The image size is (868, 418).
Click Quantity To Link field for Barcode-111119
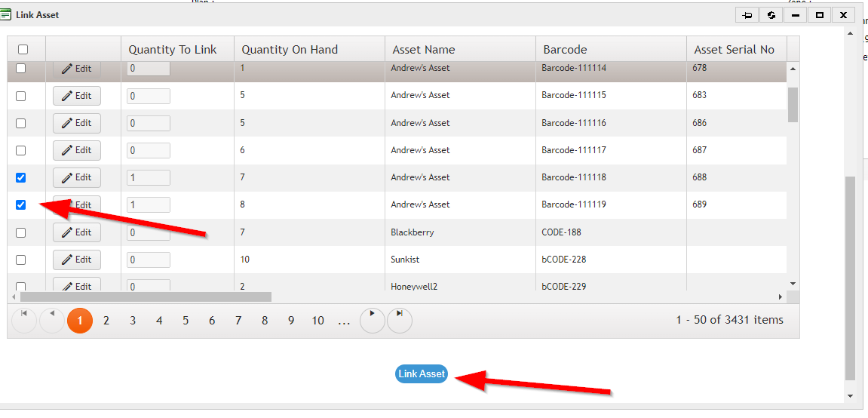point(149,204)
